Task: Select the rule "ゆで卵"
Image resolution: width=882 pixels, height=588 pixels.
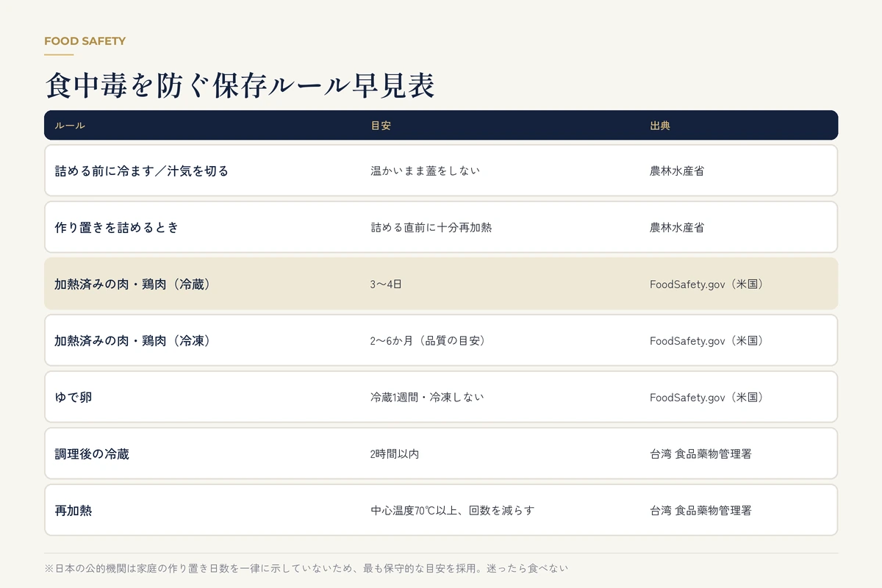Action: [x=73, y=397]
